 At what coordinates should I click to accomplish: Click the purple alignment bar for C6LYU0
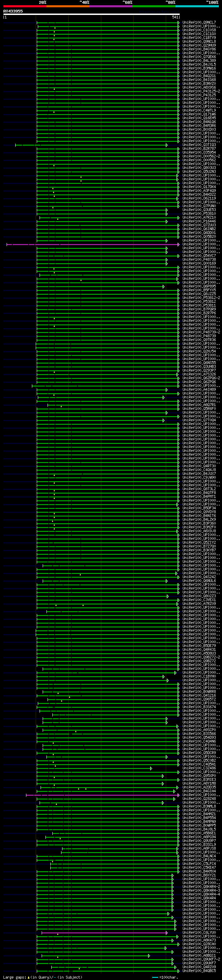click(x=104, y=933)
